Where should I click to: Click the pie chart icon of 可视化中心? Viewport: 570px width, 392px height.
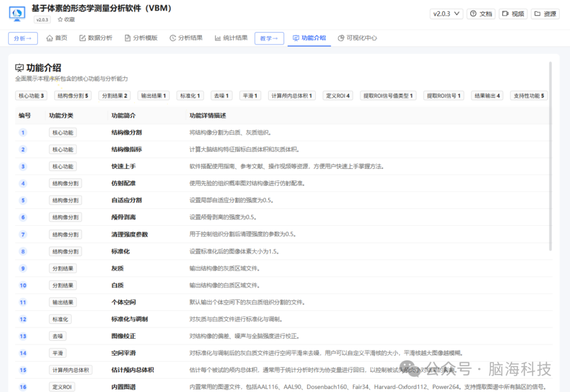coord(341,38)
